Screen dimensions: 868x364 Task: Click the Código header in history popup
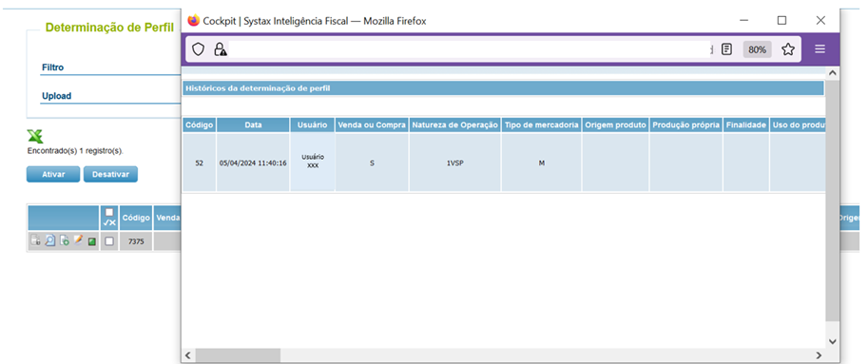200,125
